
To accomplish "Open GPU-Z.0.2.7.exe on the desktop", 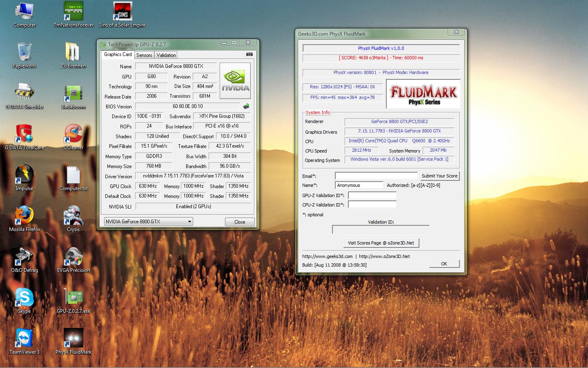I will (73, 301).
